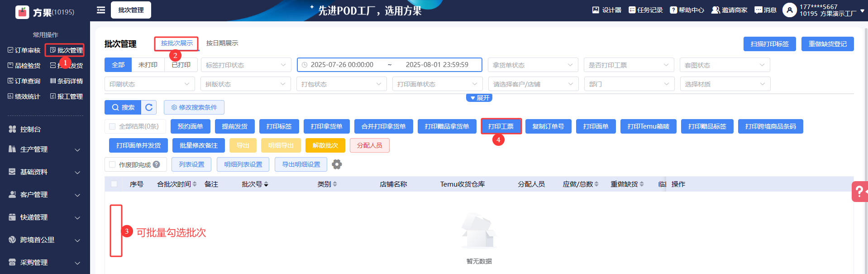The width and height of the screenshot is (868, 274).
Task: Open the red floating help widget
Action: click(858, 192)
